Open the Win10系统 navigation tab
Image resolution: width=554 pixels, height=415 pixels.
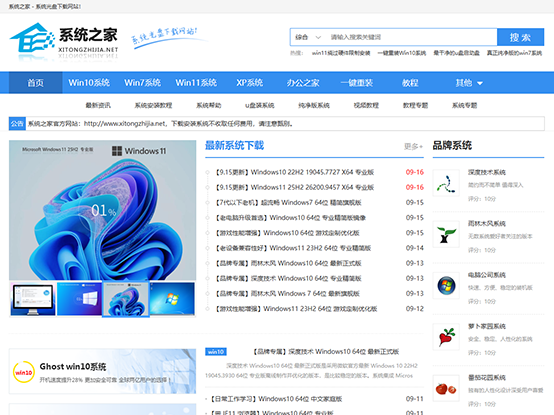pyautogui.click(x=89, y=83)
